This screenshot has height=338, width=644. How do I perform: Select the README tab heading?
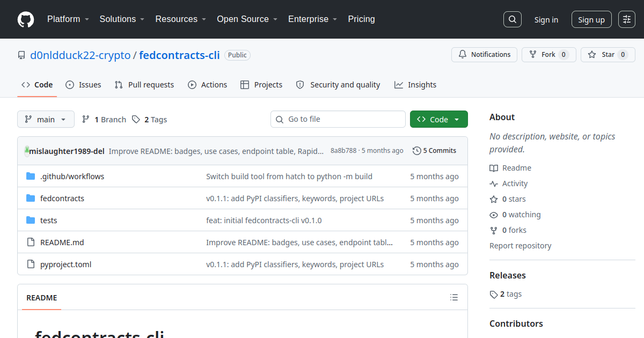coord(41,298)
